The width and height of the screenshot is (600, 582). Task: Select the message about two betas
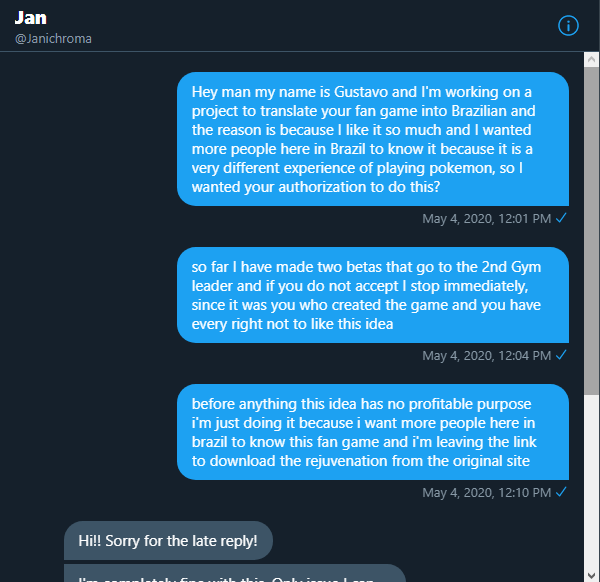click(x=373, y=295)
